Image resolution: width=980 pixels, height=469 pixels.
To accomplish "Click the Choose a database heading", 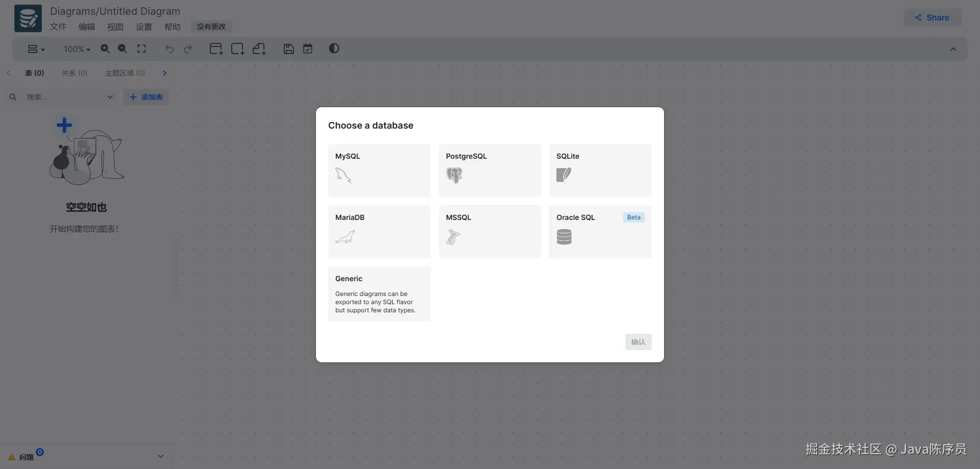I will pyautogui.click(x=371, y=126).
